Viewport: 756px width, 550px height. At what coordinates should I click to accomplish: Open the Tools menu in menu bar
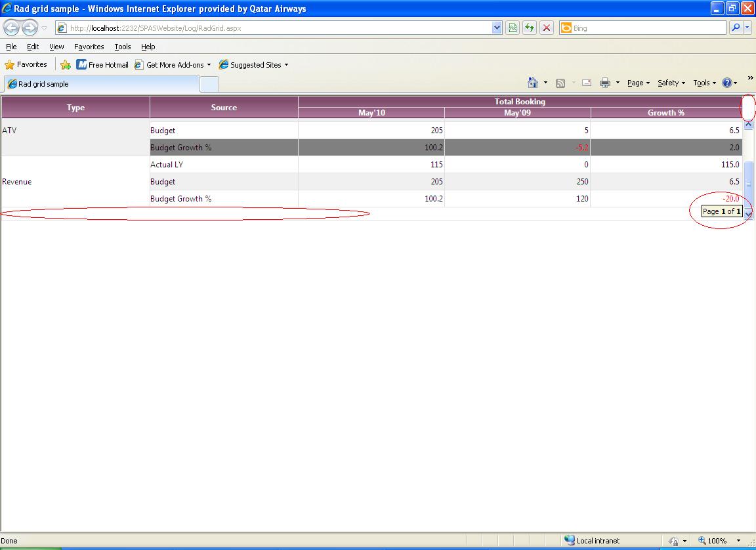click(x=123, y=47)
